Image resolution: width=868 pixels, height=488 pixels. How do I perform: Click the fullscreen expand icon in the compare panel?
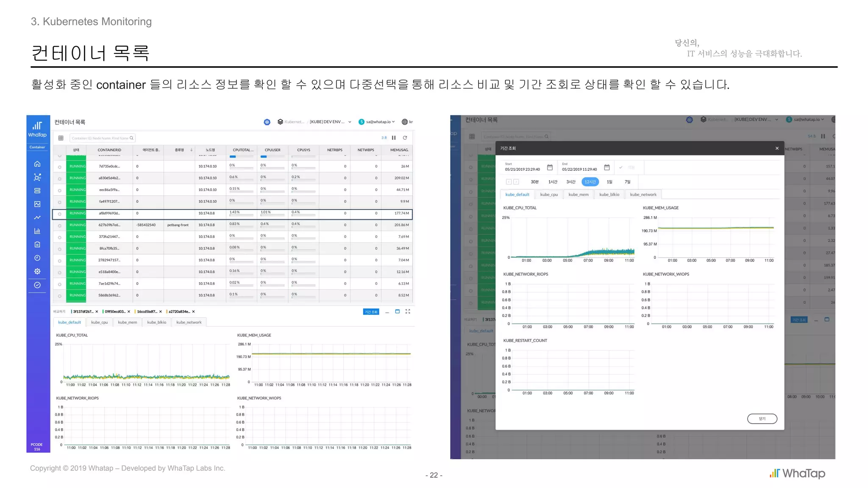click(408, 311)
